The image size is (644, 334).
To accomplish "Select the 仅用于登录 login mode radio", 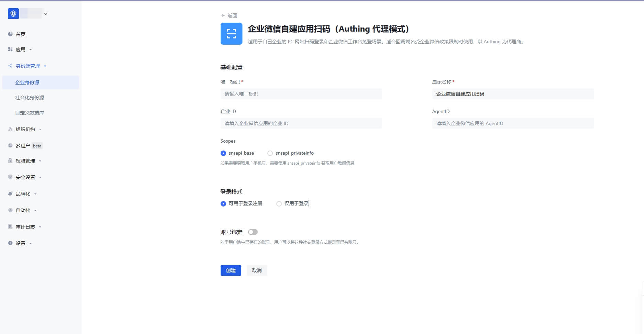I will coord(279,204).
